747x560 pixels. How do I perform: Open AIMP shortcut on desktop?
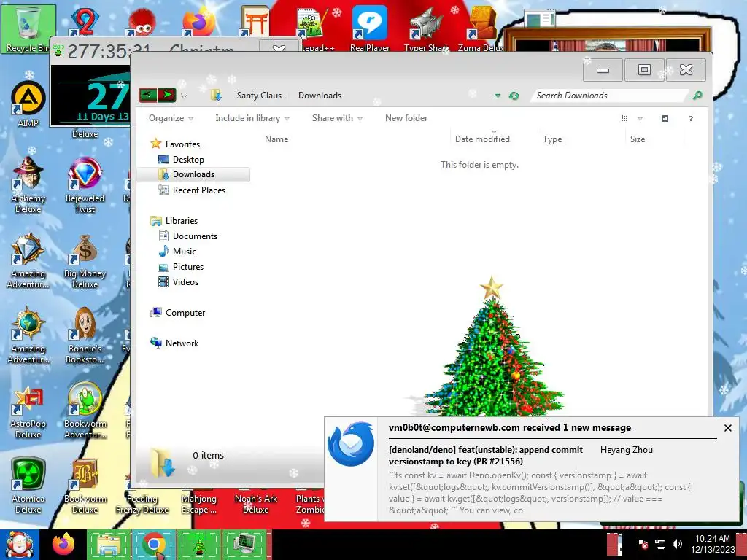click(28, 104)
